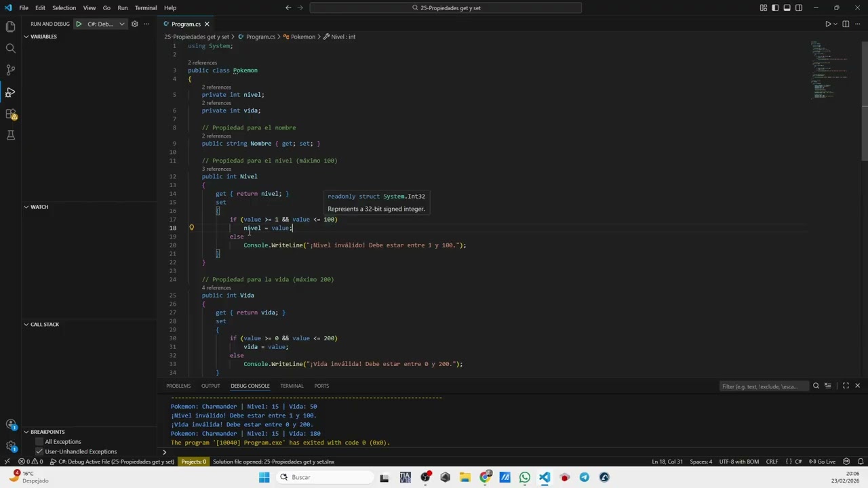
Task: Toggle the secondary side bar visibility
Action: click(x=799, y=8)
